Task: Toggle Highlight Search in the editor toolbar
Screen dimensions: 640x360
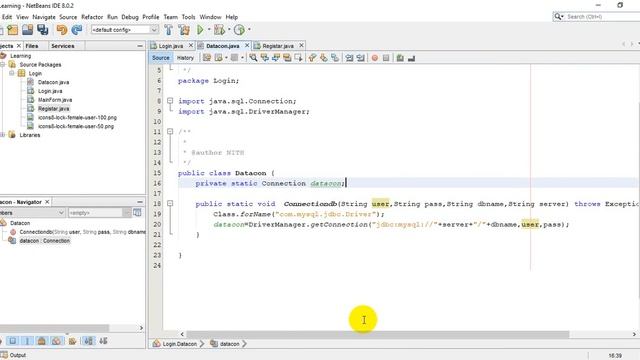Action: point(287,58)
